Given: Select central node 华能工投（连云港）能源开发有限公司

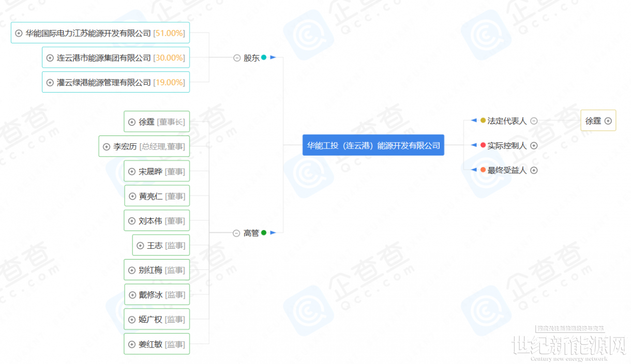Looking at the screenshot, I should [373, 145].
